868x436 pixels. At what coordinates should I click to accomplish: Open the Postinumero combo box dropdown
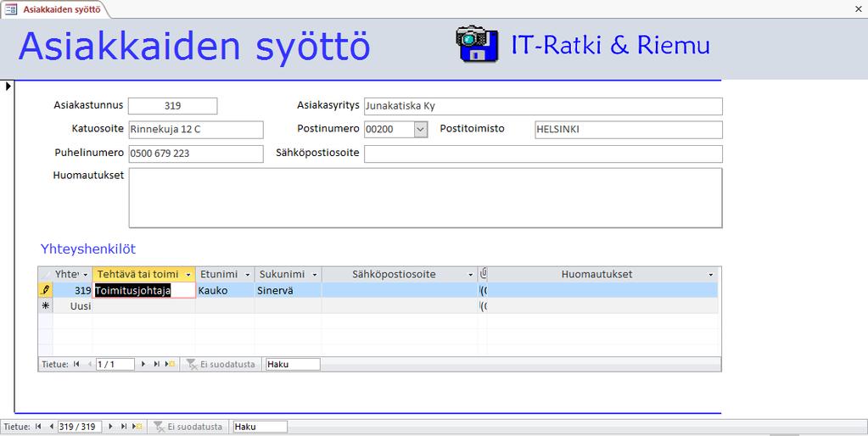pos(421,130)
